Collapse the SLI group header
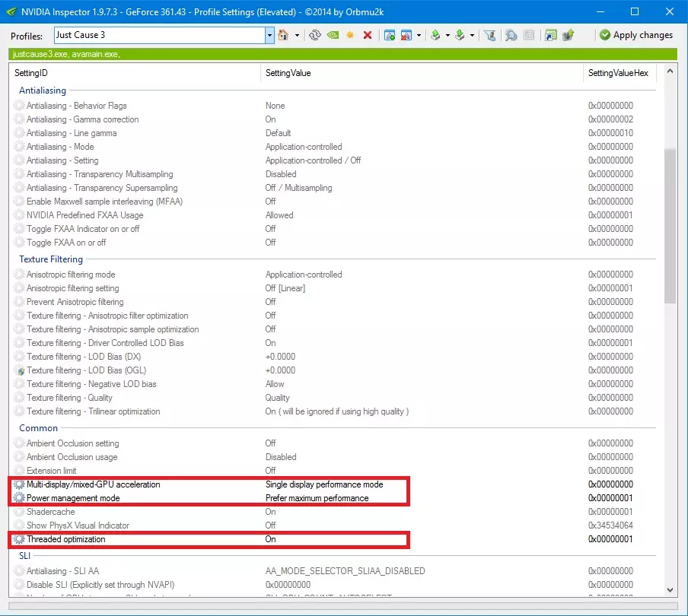Viewport: 688px width, 616px height. (x=24, y=555)
